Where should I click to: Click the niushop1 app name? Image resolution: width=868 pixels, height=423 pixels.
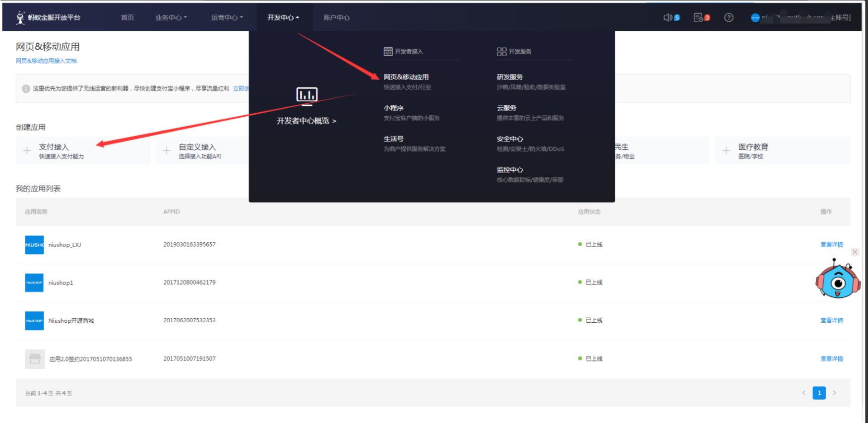point(61,283)
